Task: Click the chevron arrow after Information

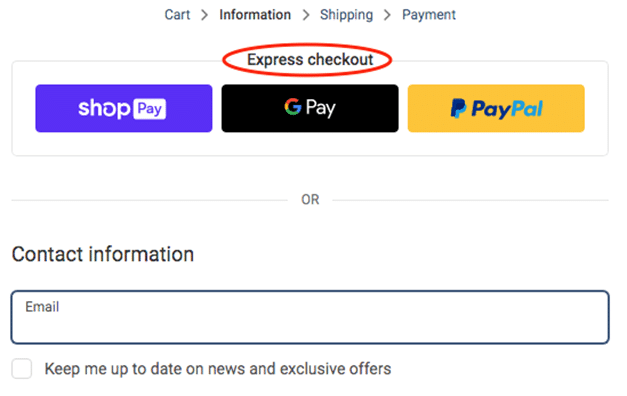Action: coord(306,15)
